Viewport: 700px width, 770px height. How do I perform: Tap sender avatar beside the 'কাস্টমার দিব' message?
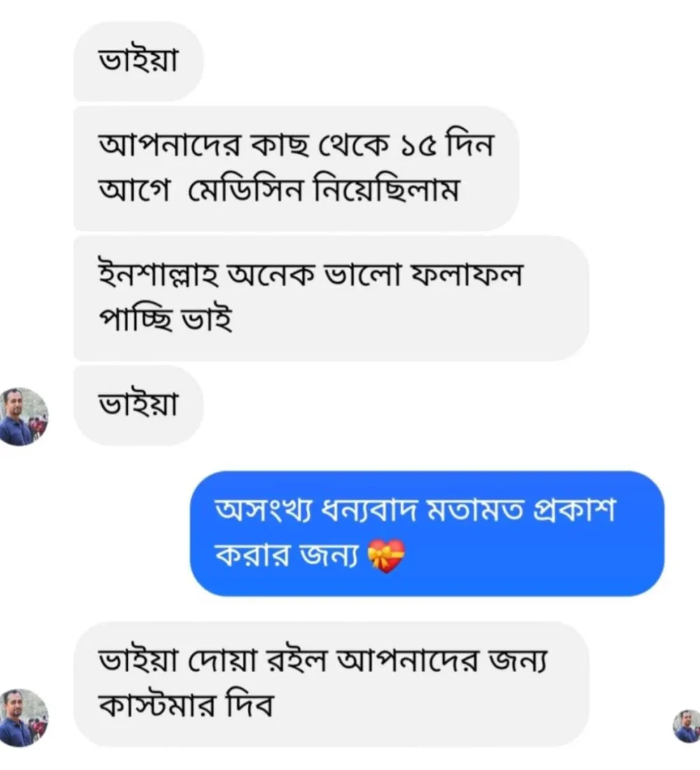(24, 716)
